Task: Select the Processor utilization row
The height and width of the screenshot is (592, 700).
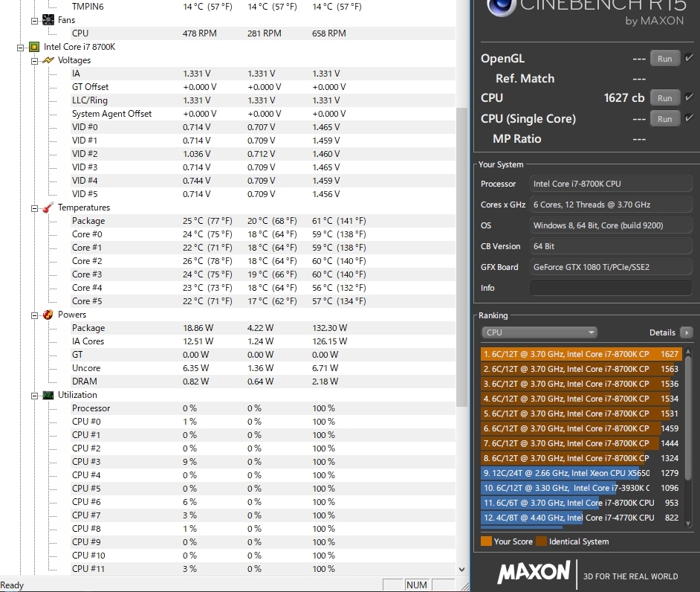Action: point(263,408)
